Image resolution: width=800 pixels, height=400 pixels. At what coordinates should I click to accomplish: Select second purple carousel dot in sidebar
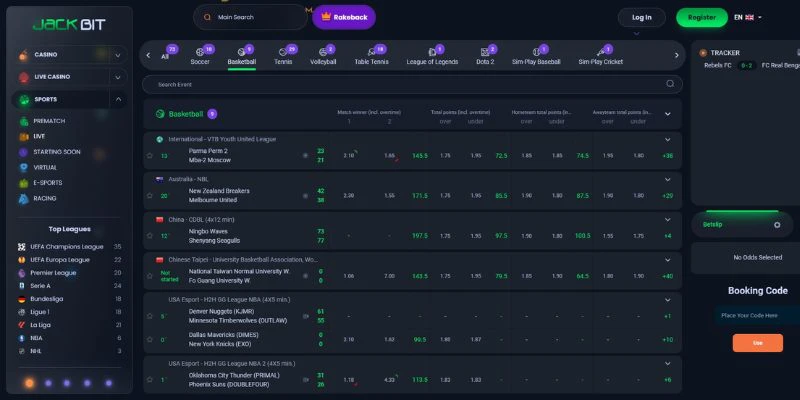(x=48, y=383)
